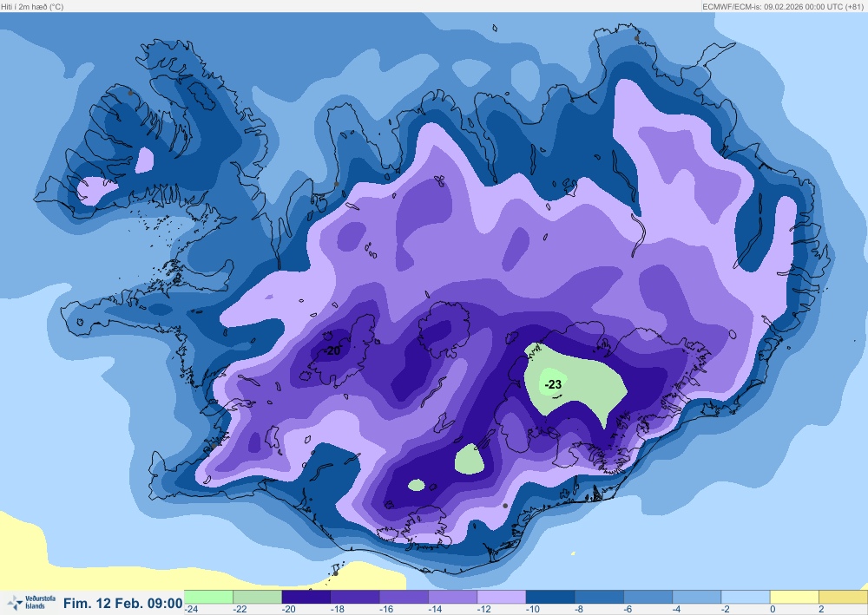Image resolution: width=868 pixels, height=615 pixels.
Task: Click the '-8' legend scale label
Action: click(x=578, y=609)
